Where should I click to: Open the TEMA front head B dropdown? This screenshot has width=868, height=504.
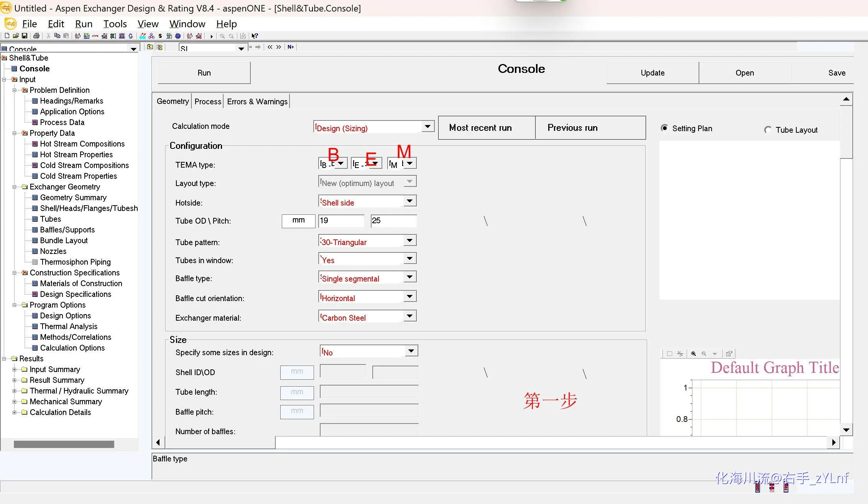point(341,163)
